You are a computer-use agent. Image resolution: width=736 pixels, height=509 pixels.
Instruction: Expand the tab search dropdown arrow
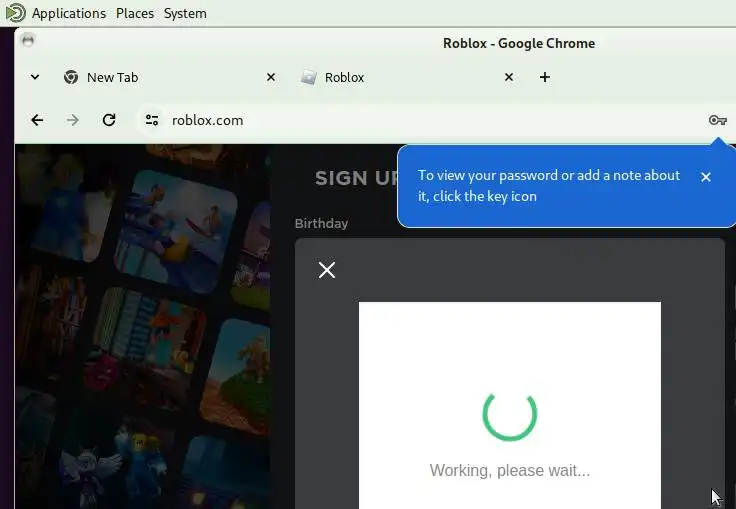coord(35,77)
